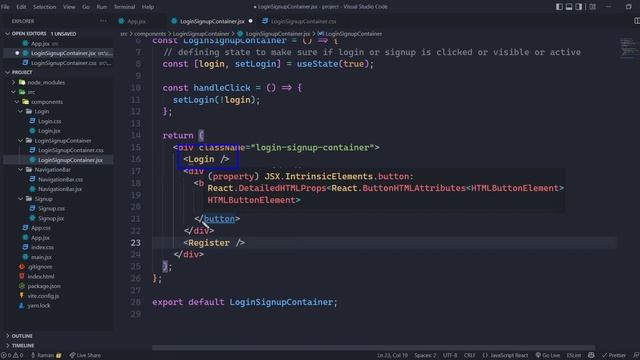Click Ln 23, Col 19 cursor position
Screen dimensions: 640x360
[392, 356]
